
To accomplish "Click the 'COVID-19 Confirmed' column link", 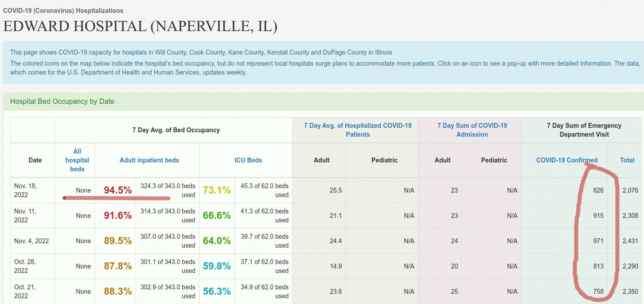I will [x=567, y=160].
